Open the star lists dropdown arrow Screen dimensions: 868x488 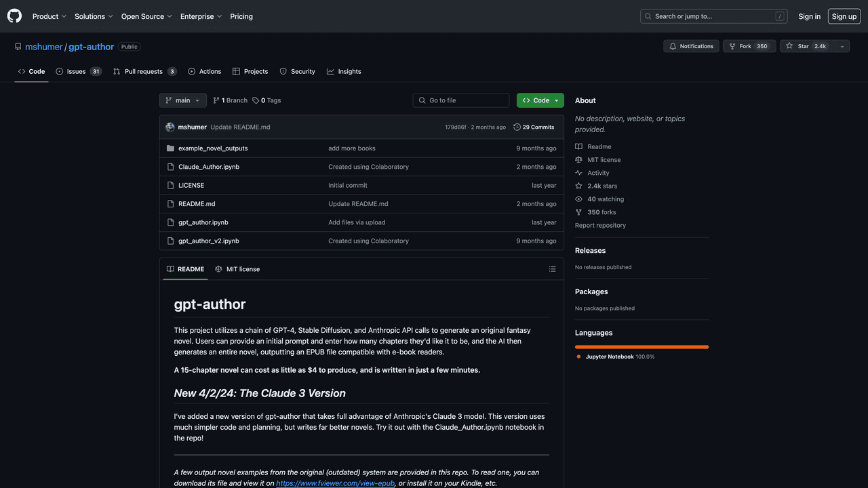pos(842,46)
